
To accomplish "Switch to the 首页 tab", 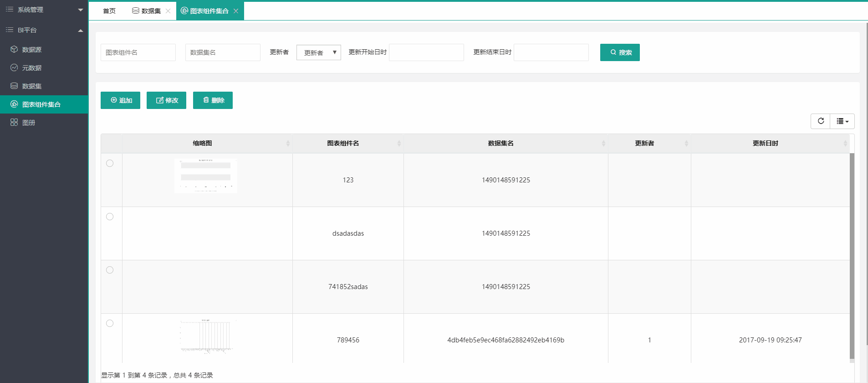I will pos(109,11).
